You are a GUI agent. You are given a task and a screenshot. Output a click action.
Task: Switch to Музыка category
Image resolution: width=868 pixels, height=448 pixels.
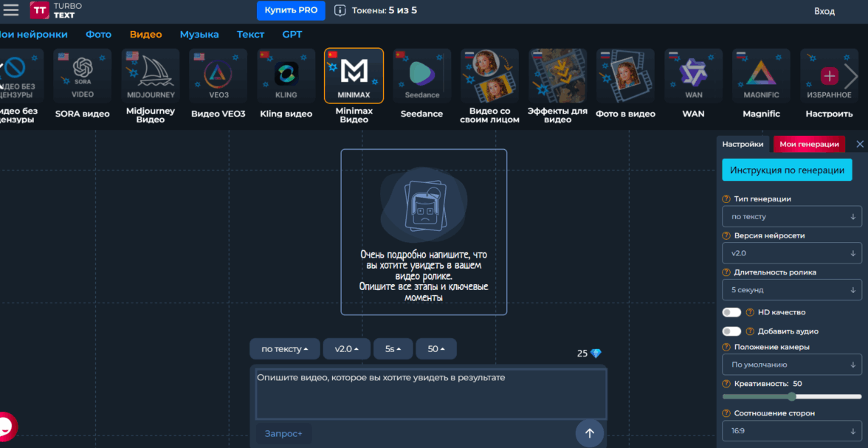click(x=199, y=35)
